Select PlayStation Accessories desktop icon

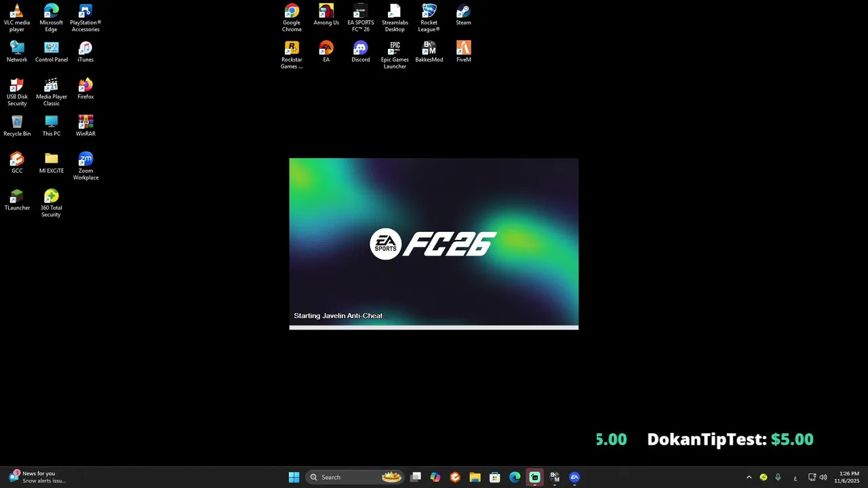[x=85, y=18]
